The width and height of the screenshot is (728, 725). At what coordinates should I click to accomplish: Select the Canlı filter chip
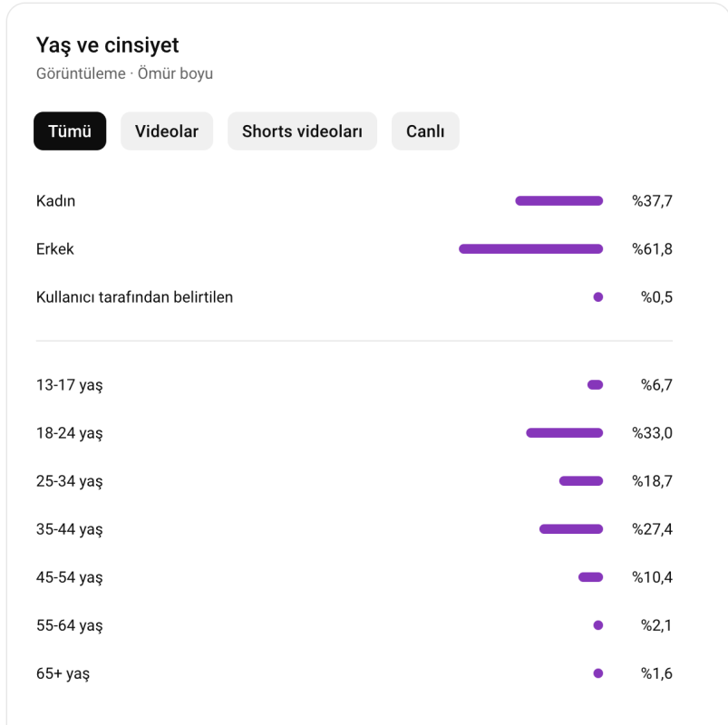pyautogui.click(x=425, y=130)
